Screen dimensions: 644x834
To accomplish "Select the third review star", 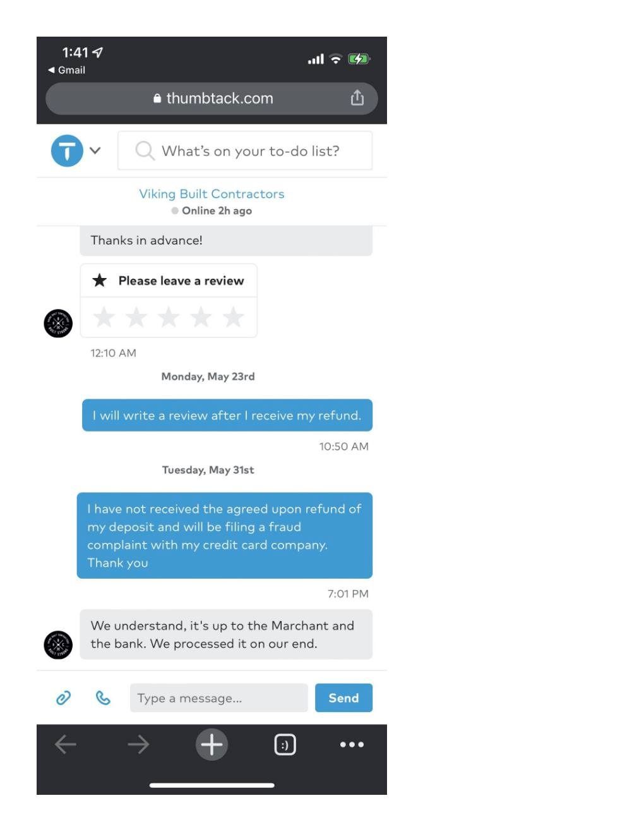I will click(169, 317).
